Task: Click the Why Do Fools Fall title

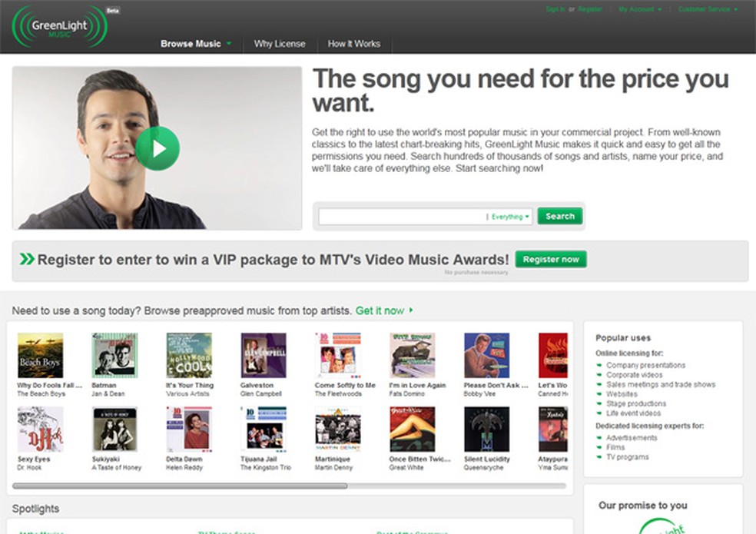Action: pyautogui.click(x=50, y=385)
